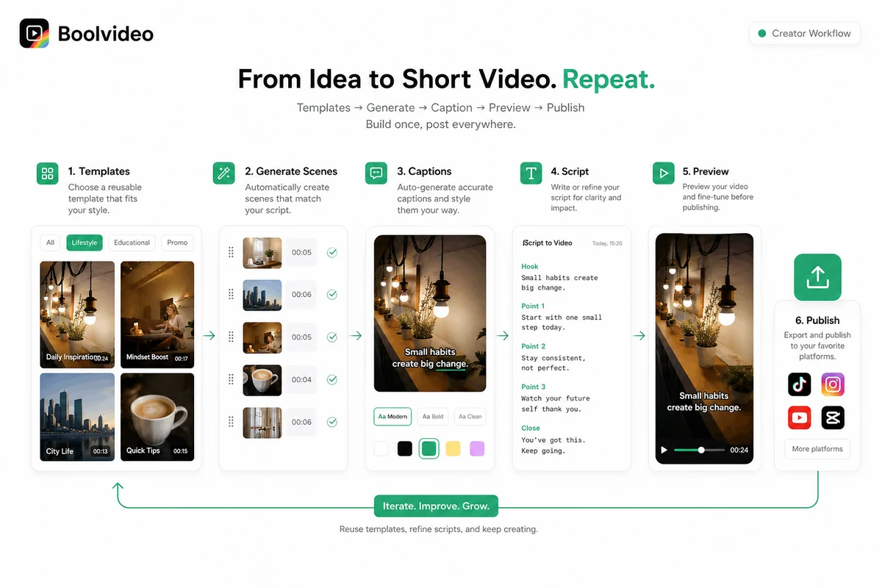This screenshot has height=588, width=882.
Task: Choose the Aa Clean caption style
Action: pos(470,416)
